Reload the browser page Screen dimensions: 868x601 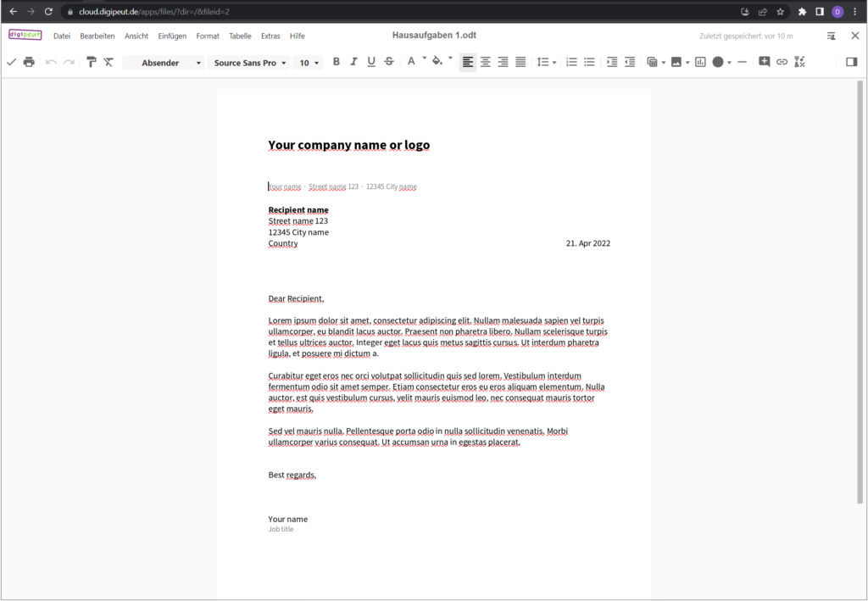[48, 12]
